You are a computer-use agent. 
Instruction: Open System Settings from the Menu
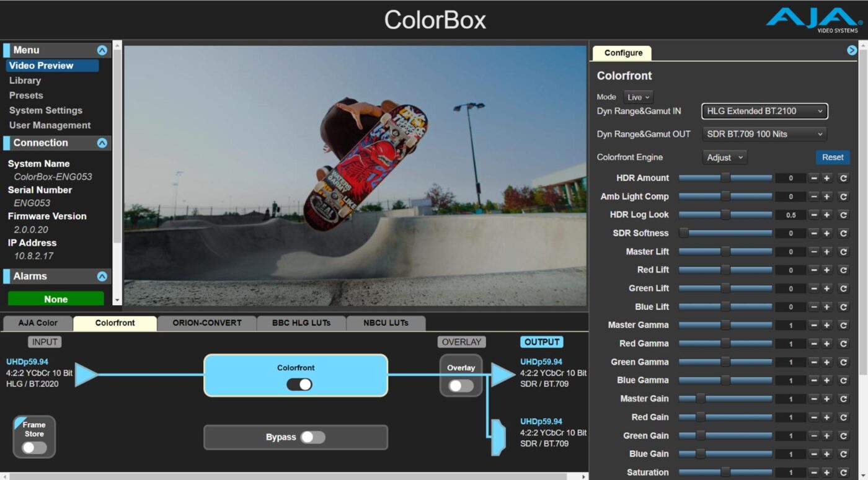45,110
